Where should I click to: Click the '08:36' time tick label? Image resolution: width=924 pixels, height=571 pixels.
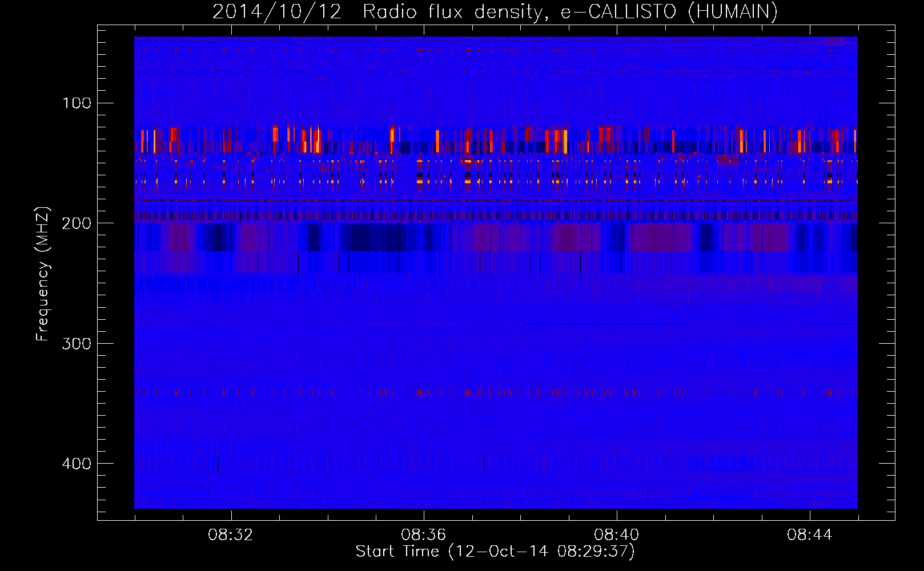coord(424,535)
